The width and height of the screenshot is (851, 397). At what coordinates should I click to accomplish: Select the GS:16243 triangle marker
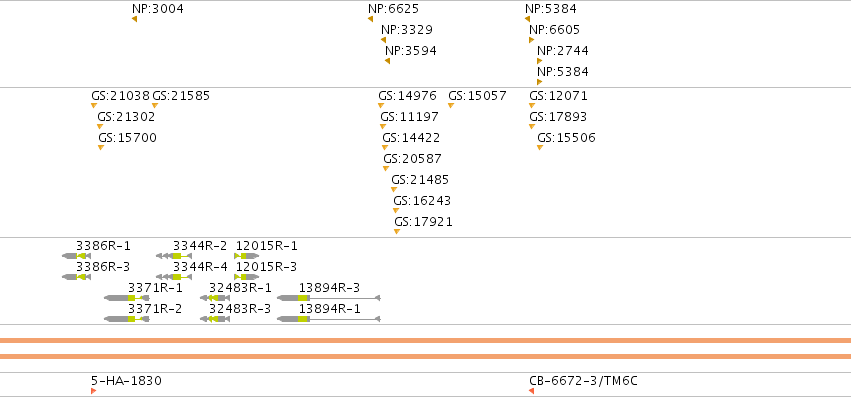396,210
